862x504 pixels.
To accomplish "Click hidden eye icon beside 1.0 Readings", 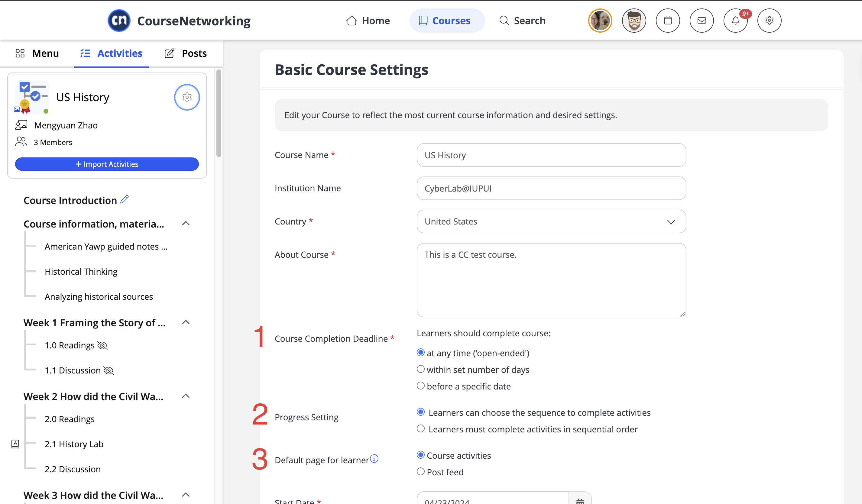I will 102,345.
